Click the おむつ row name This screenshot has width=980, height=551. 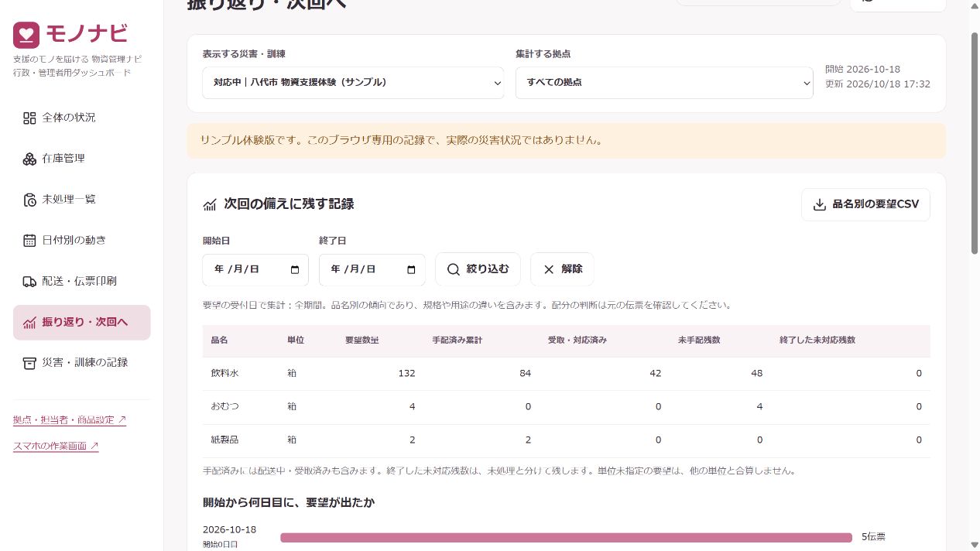point(224,407)
